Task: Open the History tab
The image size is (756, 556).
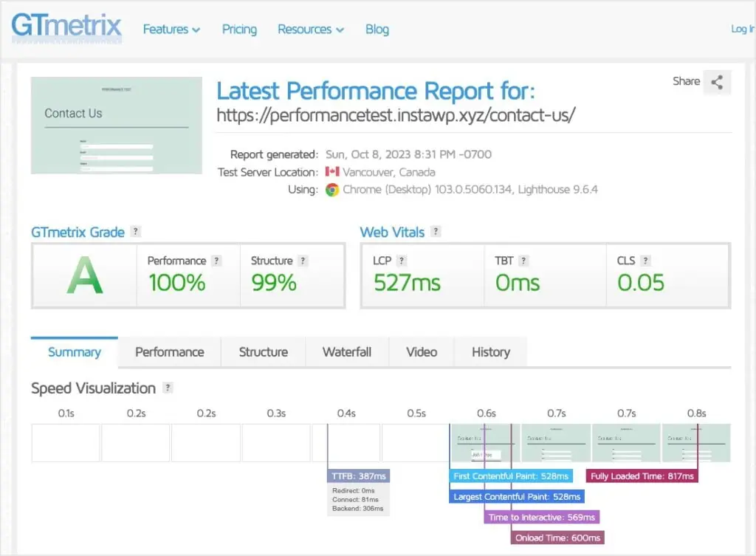Action: [x=490, y=352]
